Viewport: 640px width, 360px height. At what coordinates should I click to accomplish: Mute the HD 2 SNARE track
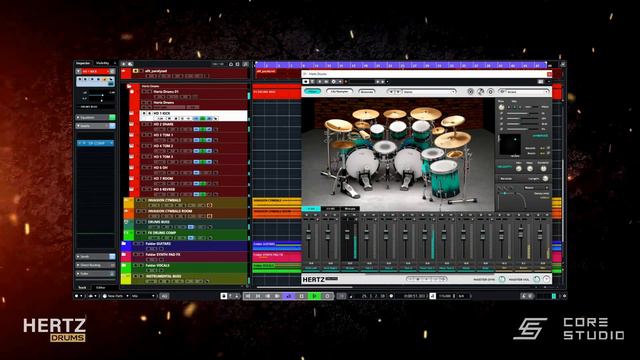click(x=144, y=124)
